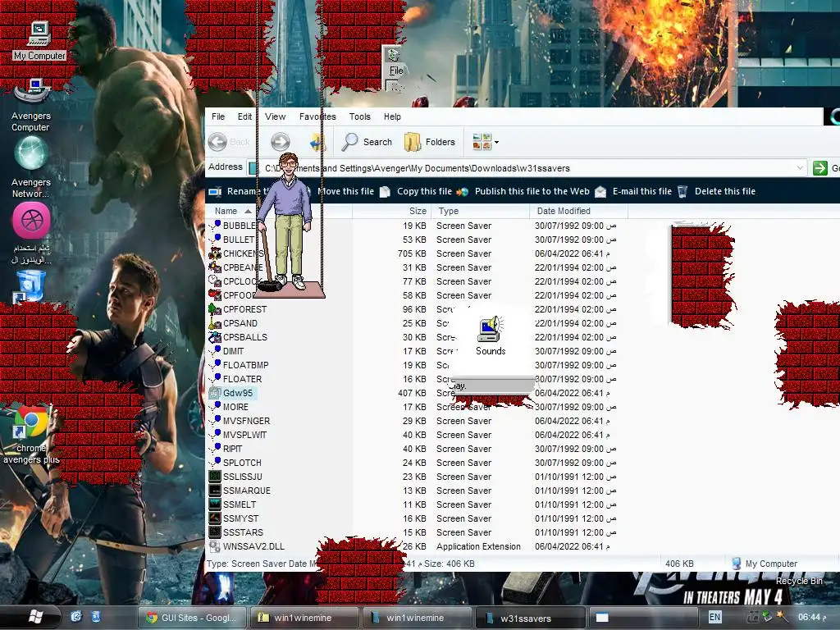Open the View menu
The image size is (840, 630).
pyautogui.click(x=276, y=116)
